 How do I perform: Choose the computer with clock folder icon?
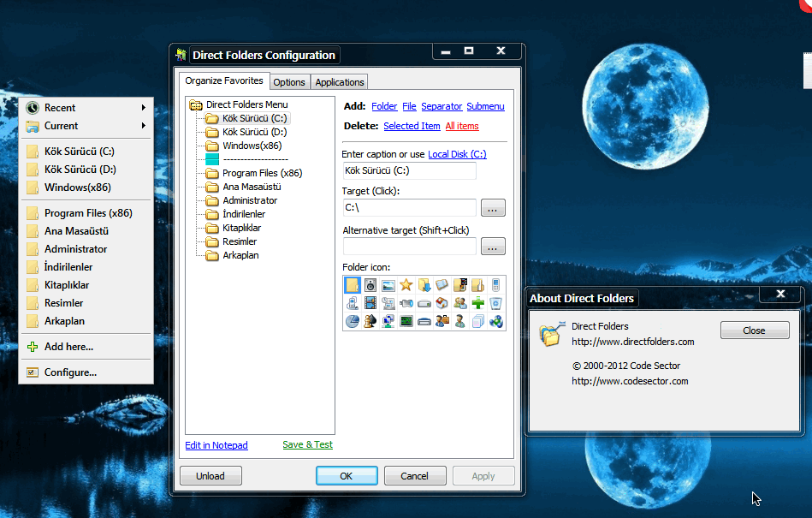pyautogui.click(x=388, y=303)
